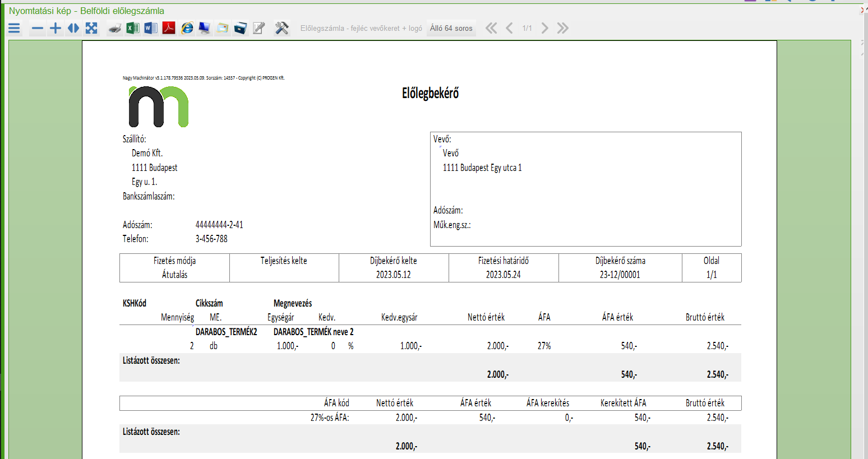Screen dimensions: 868x459
Task: Edit the document with the pencil note icon
Action: 258,28
